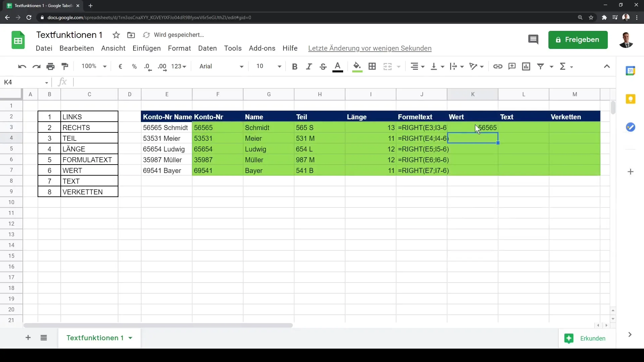Click the Name box showing K4

coord(26,82)
